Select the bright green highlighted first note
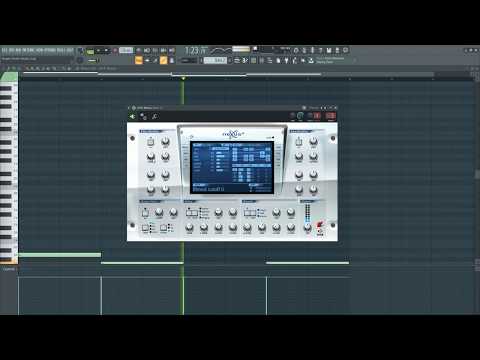This screenshot has height=360, width=480. (60, 255)
